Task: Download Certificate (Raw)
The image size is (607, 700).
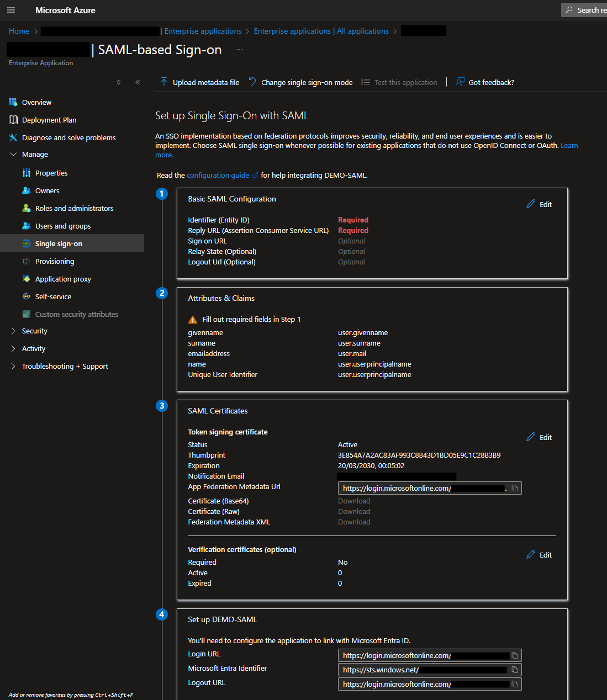Action: (354, 512)
